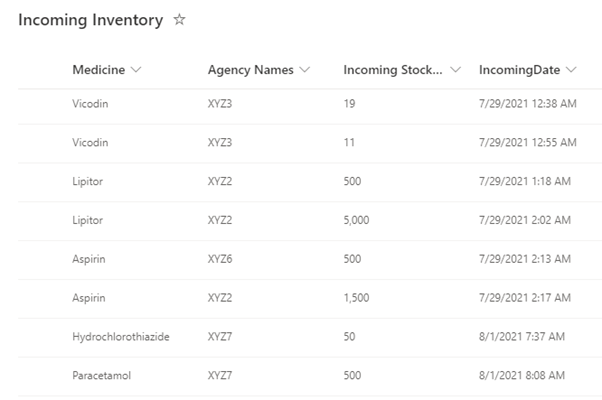Click the Lipitor row dated 1:18 AM

point(88,181)
